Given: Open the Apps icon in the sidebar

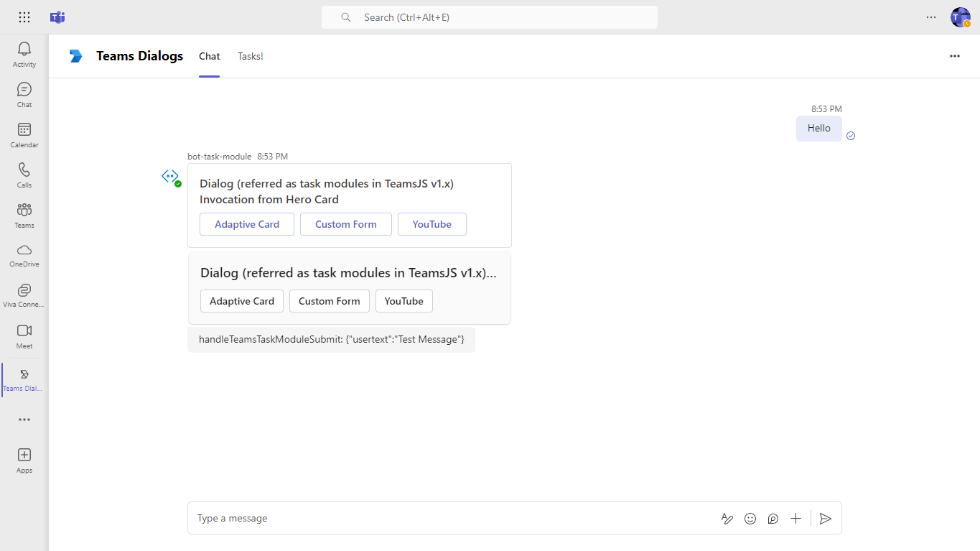Looking at the screenshot, I should click(x=24, y=459).
